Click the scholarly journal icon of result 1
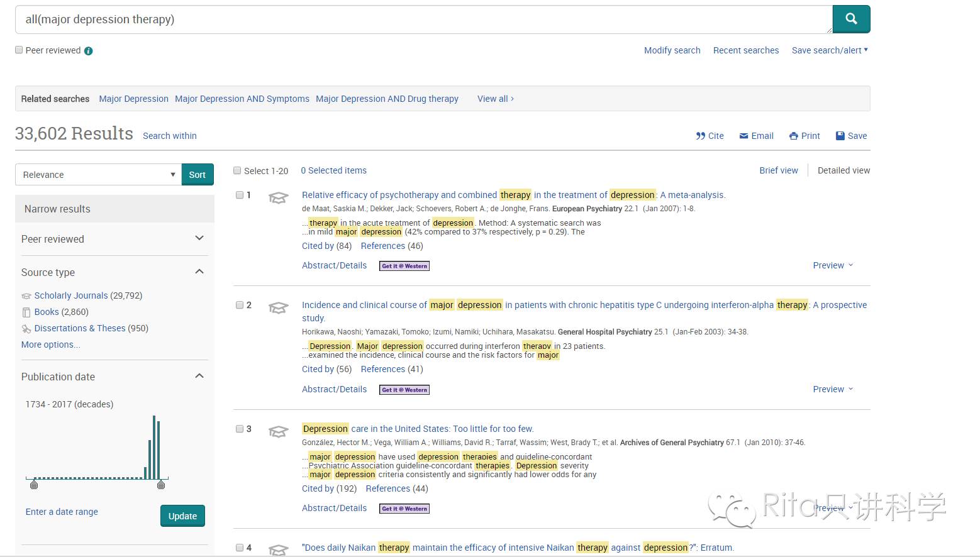 pos(278,198)
